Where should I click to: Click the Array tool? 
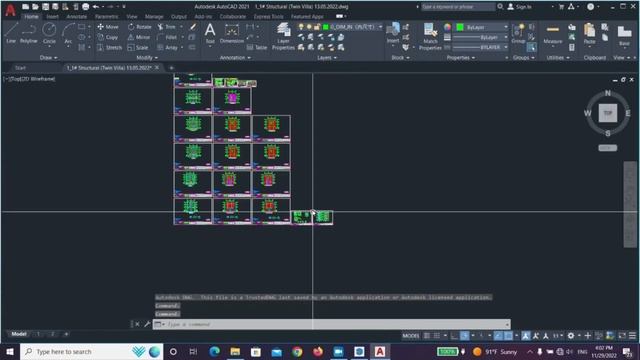click(x=168, y=47)
